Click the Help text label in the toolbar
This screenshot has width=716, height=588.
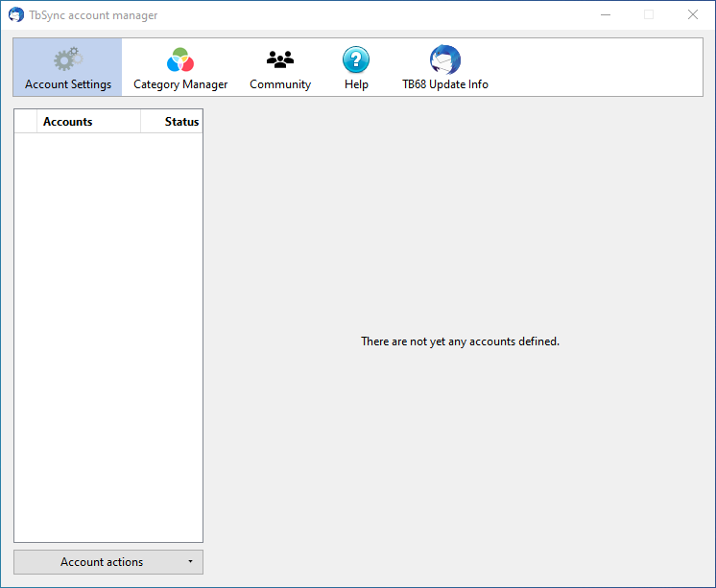(356, 84)
